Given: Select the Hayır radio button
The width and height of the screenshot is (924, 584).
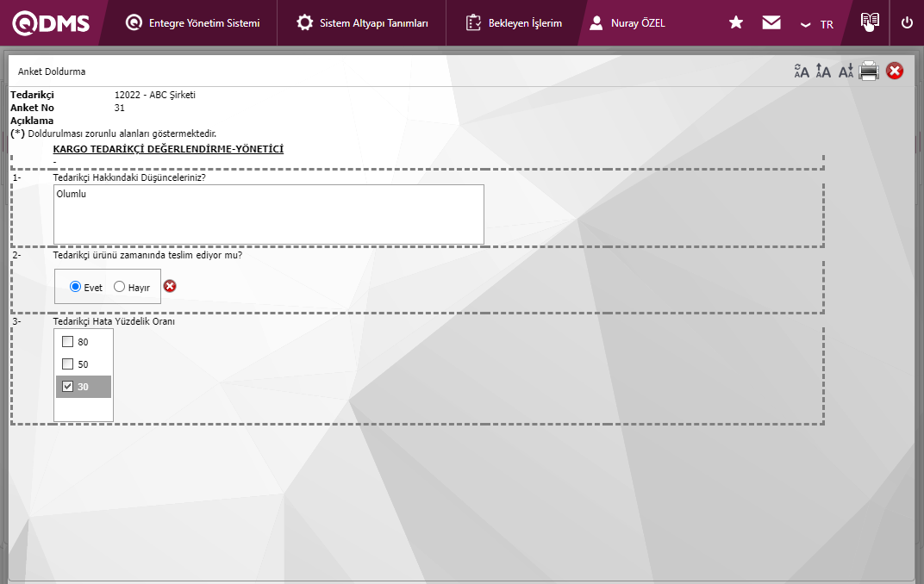Looking at the screenshot, I should (x=120, y=287).
